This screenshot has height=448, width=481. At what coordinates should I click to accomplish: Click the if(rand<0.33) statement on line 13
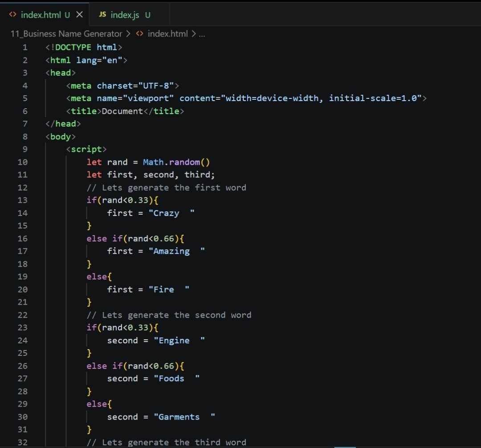122,200
